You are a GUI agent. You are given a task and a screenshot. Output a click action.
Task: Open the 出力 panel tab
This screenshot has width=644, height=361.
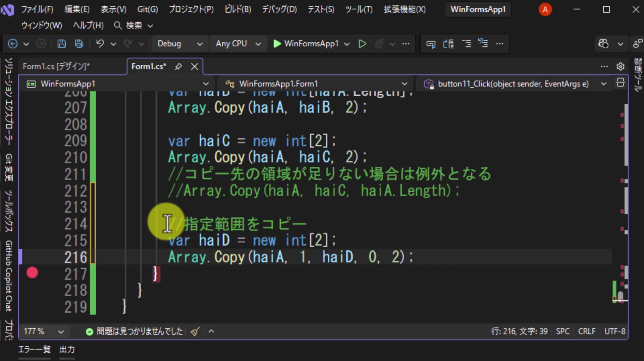click(67, 350)
